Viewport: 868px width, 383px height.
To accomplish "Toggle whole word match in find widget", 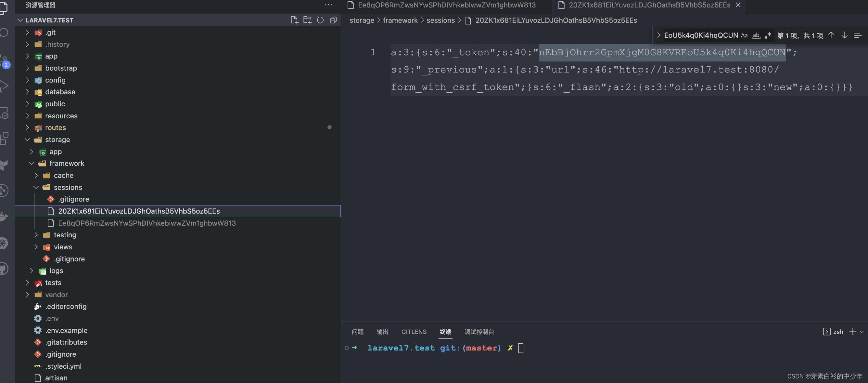I will (x=756, y=35).
